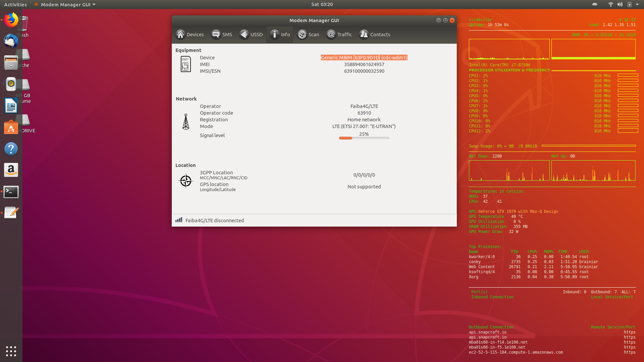Switch to the SMS tab

pos(222,34)
